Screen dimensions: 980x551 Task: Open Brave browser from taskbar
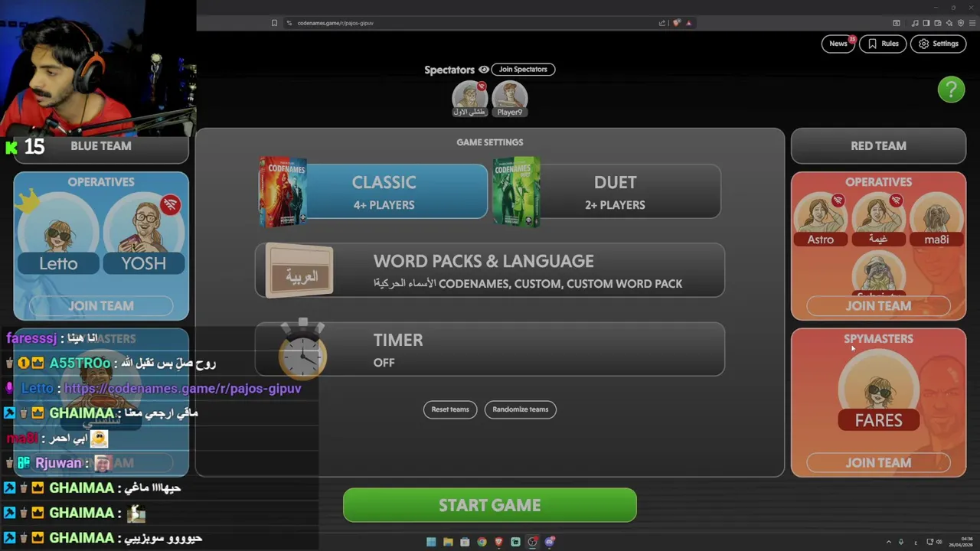click(498, 542)
